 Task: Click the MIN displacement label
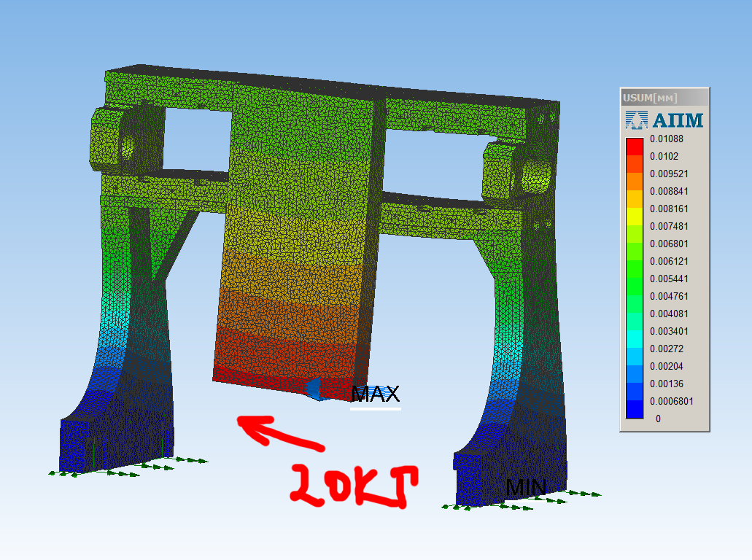point(526,488)
